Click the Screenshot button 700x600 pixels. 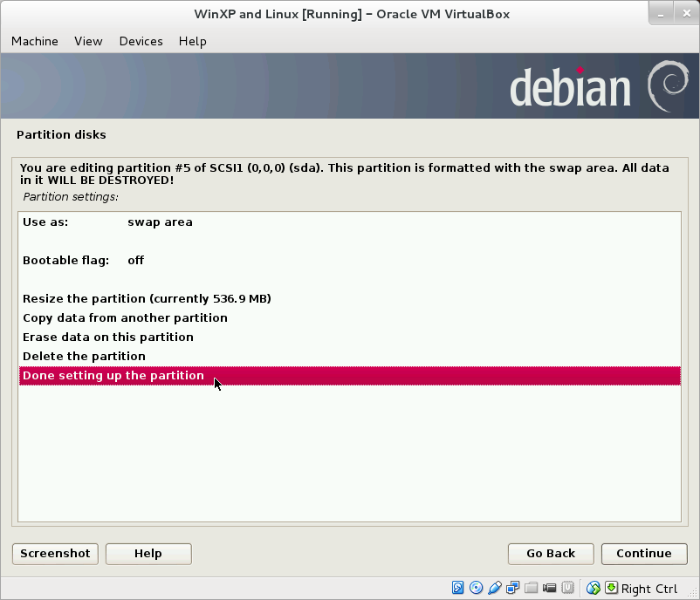[55, 554]
